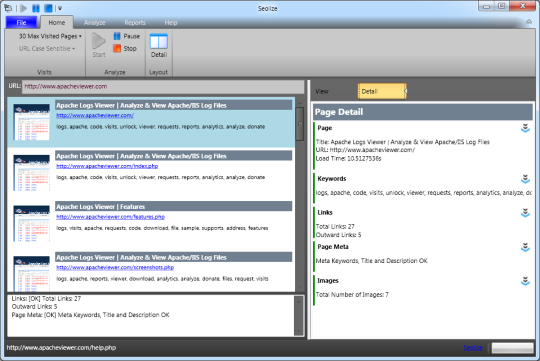Switch to the Home tab
The image size is (540, 361).
[x=57, y=22]
